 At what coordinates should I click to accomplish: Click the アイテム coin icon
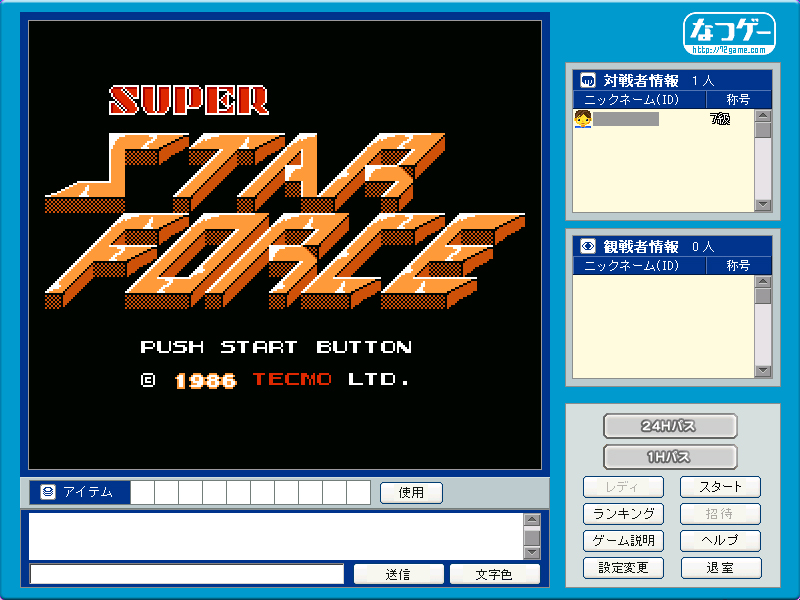click(x=47, y=492)
